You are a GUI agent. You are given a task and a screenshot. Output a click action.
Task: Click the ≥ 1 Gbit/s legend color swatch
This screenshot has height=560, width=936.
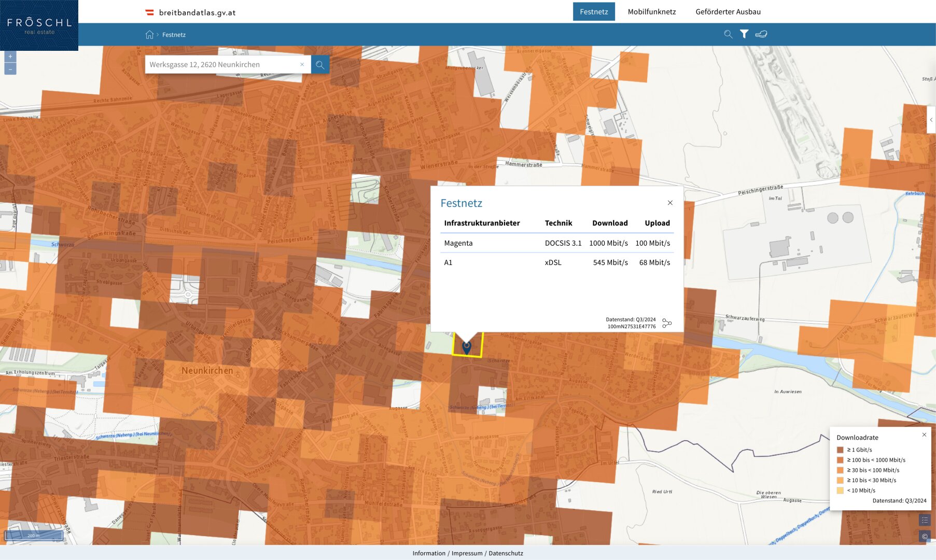(x=840, y=450)
